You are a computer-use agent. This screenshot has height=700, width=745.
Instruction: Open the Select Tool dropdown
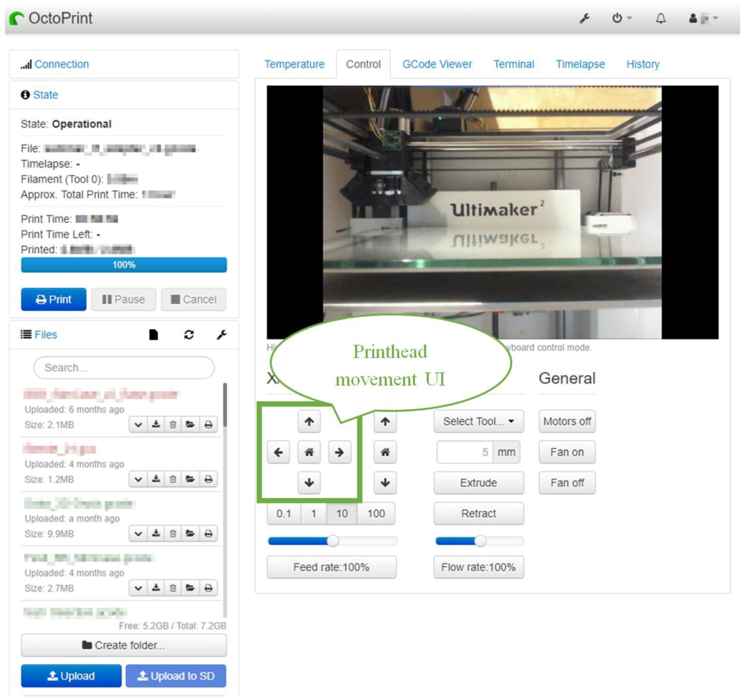478,422
